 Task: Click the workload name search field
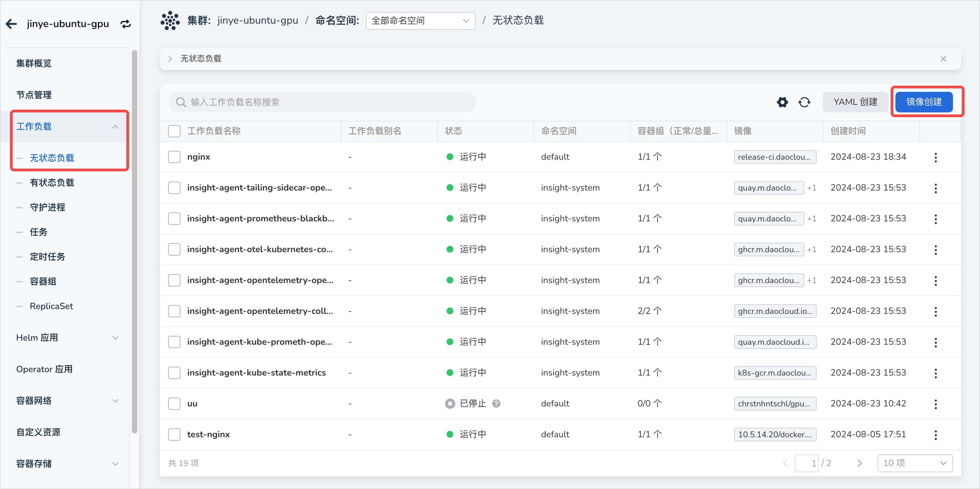point(322,102)
